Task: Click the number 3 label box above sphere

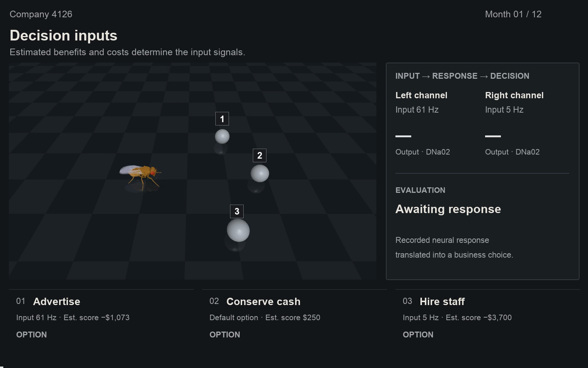Action: pos(237,211)
